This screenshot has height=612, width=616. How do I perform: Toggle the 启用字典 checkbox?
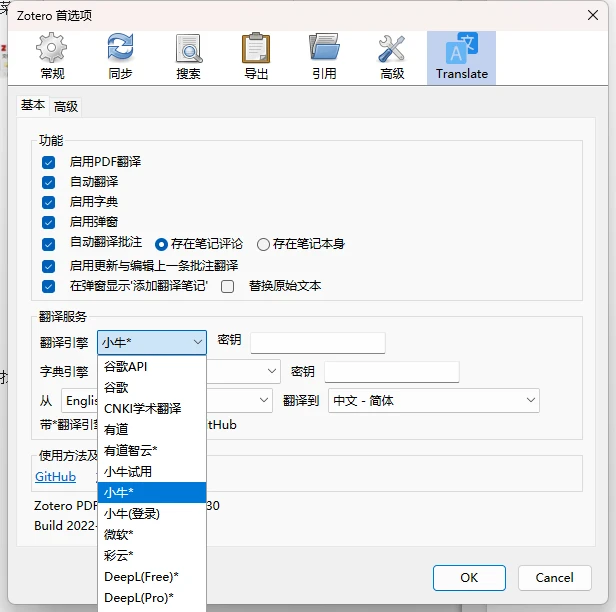point(48,202)
